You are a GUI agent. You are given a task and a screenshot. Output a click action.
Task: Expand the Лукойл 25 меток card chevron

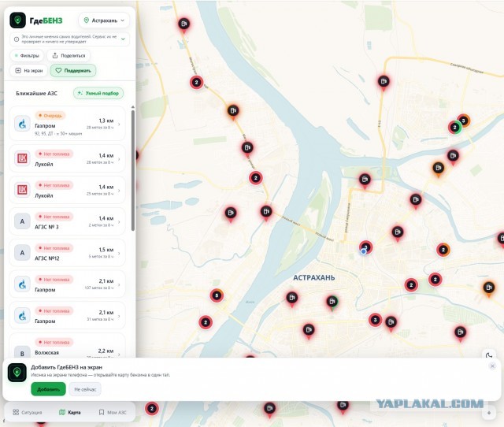coord(119,191)
